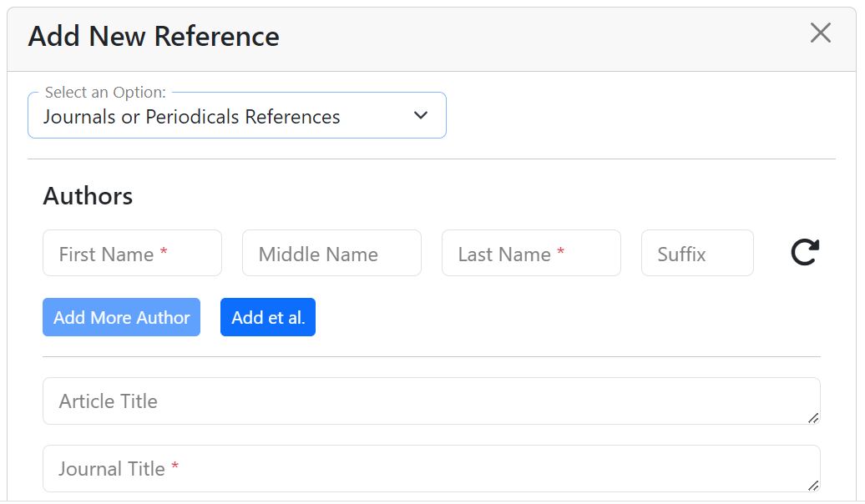
Task: Reset the author row with refresh icon
Action: pos(805,252)
